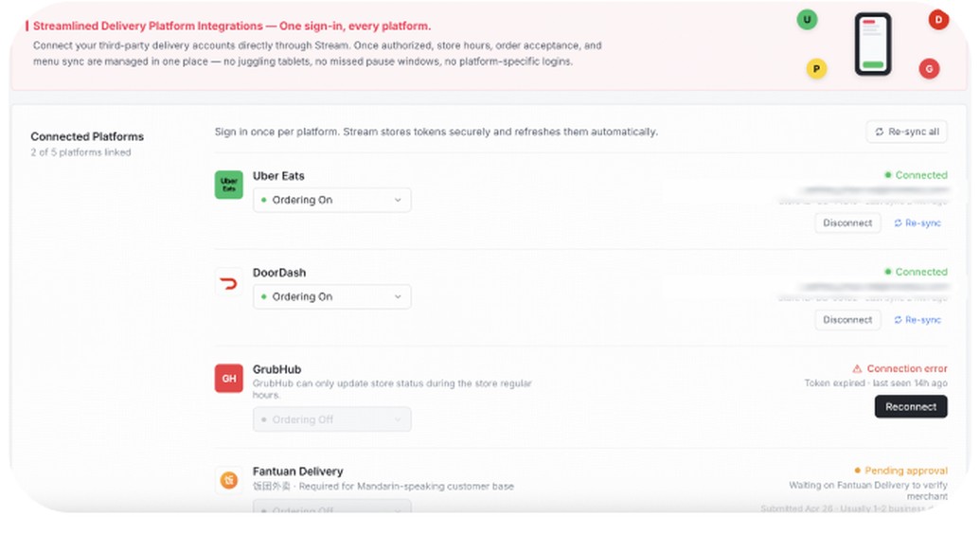Click the DoorDash logo icon

229,283
